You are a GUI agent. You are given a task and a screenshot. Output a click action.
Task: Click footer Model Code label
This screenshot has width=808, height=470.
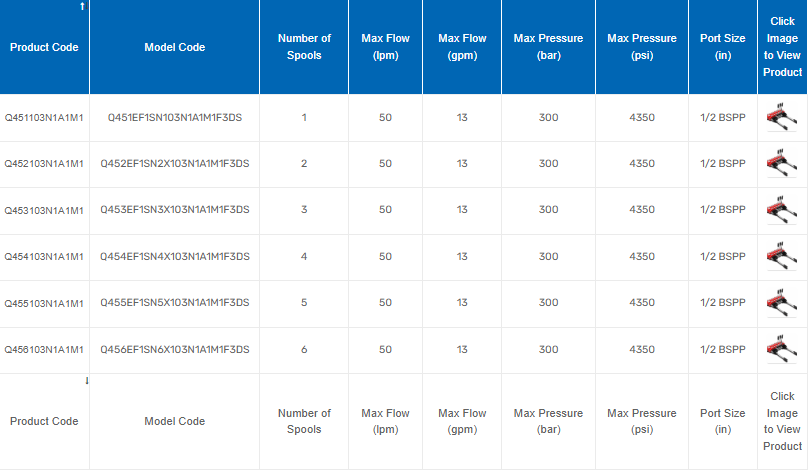175,421
